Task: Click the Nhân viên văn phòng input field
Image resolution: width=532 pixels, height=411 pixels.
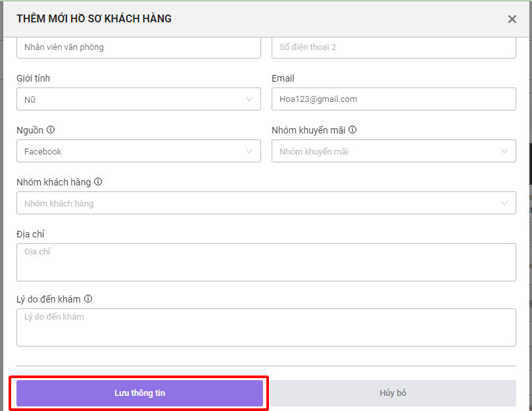Action: [139, 47]
